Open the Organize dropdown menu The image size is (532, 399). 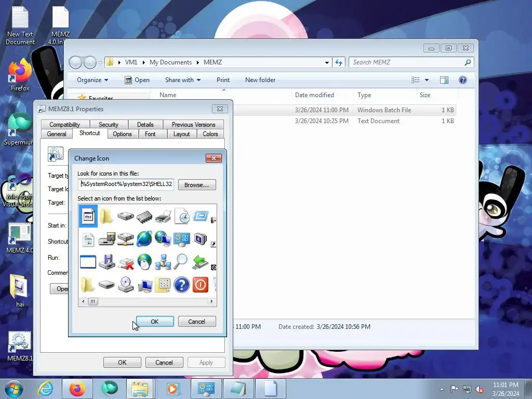click(x=92, y=80)
